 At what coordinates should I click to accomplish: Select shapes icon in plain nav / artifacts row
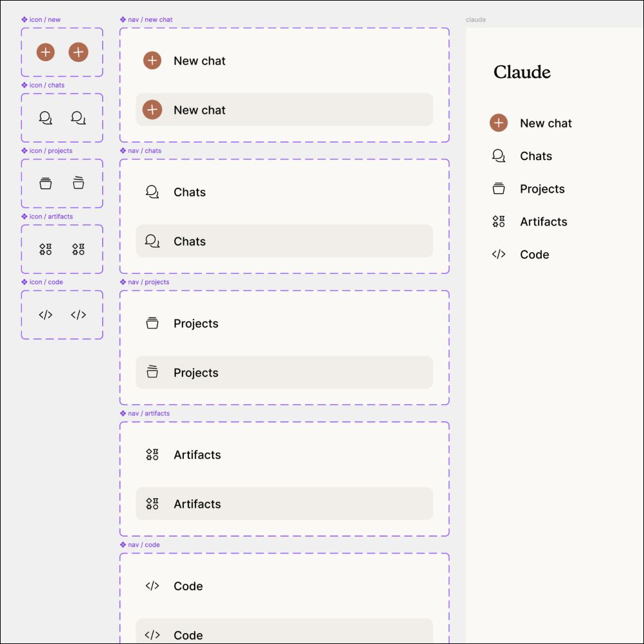(152, 454)
